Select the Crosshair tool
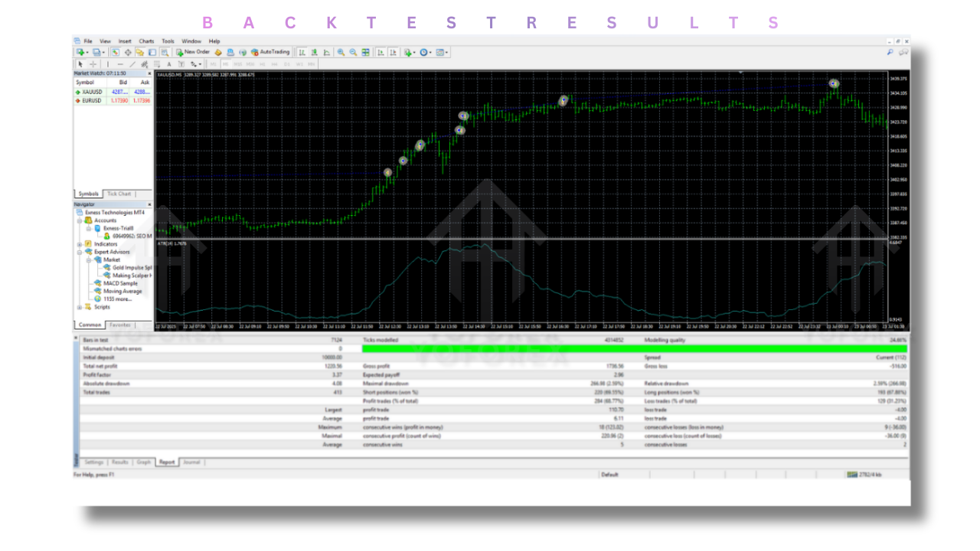The width and height of the screenshot is (980, 551). (x=93, y=65)
